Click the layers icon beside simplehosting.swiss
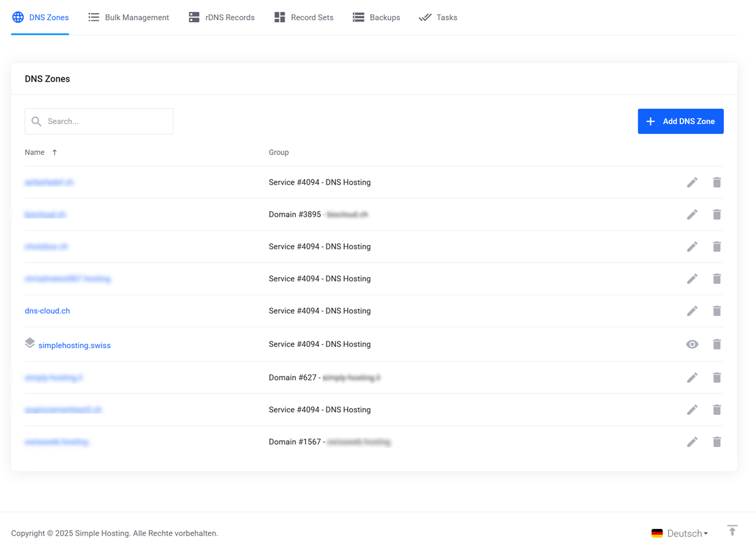The width and height of the screenshot is (756, 544). 30,342
